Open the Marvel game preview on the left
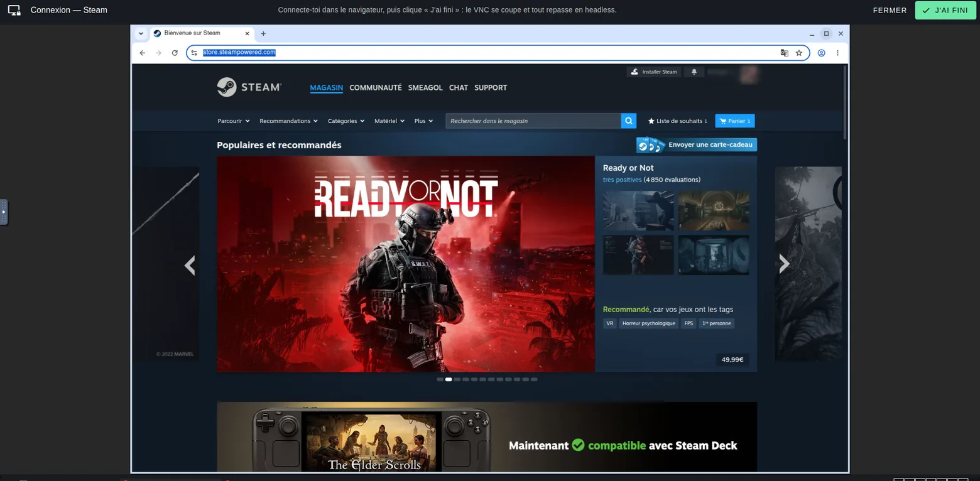 (x=166, y=264)
